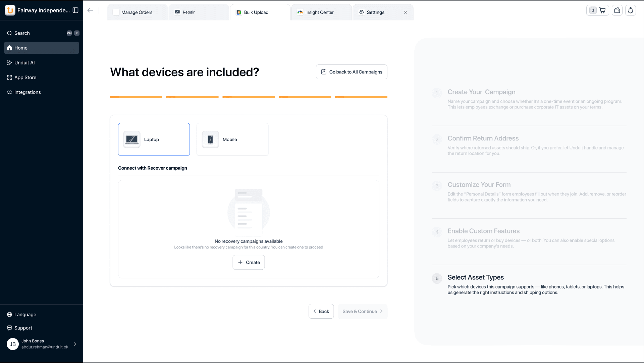
Task: Open the Language options
Action: [25, 314]
